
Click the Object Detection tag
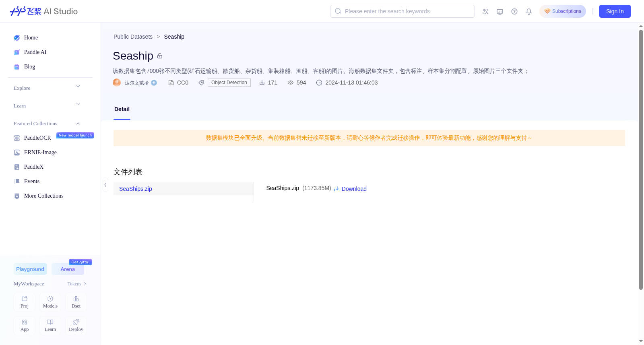pos(229,83)
